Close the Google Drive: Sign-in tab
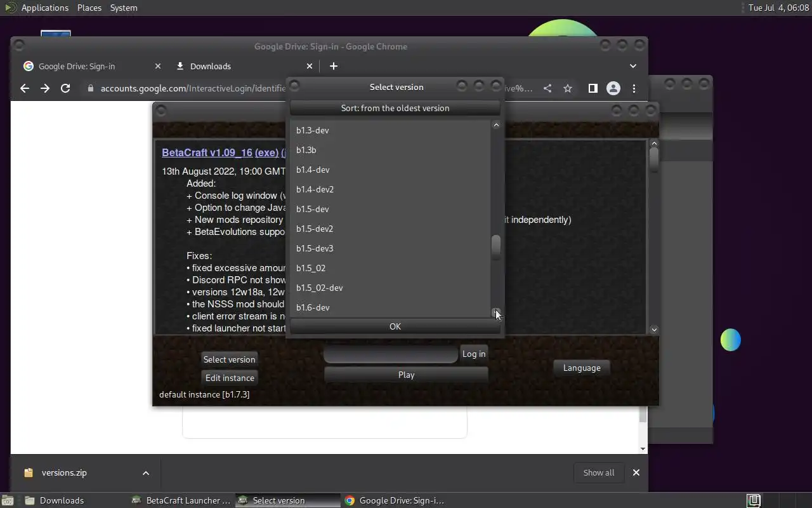The image size is (812, 508). (158, 66)
